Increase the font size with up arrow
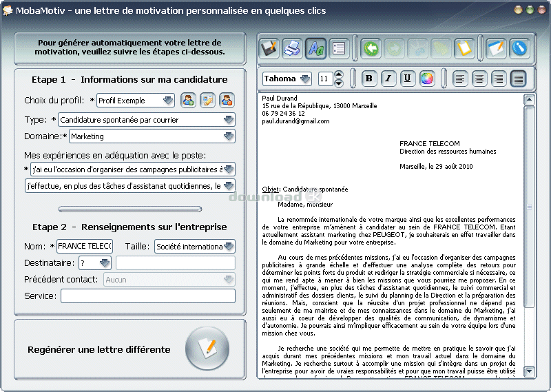 (338, 74)
